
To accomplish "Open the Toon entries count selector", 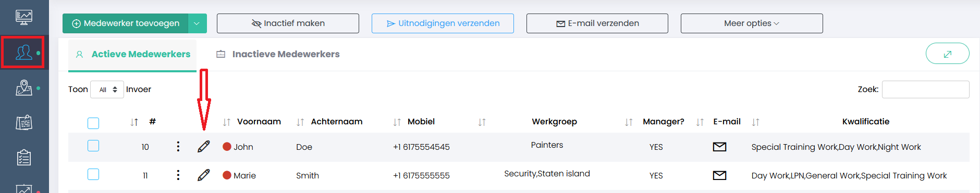I will tap(107, 89).
